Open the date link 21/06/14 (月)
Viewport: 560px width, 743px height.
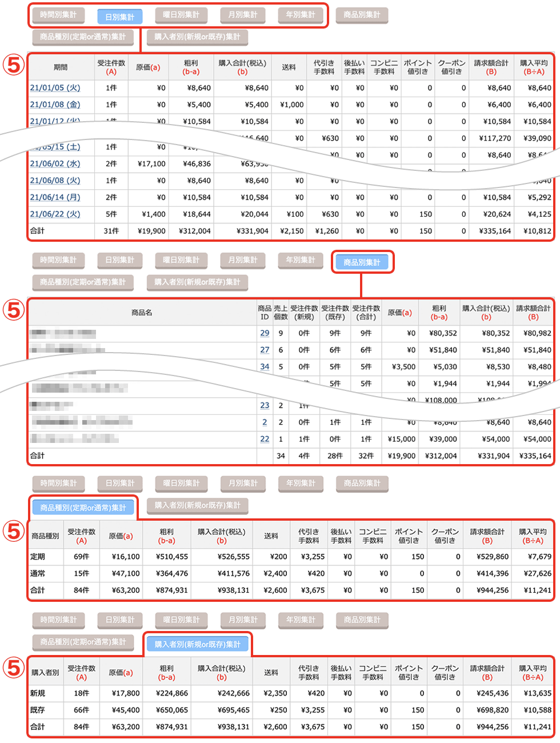click(55, 197)
